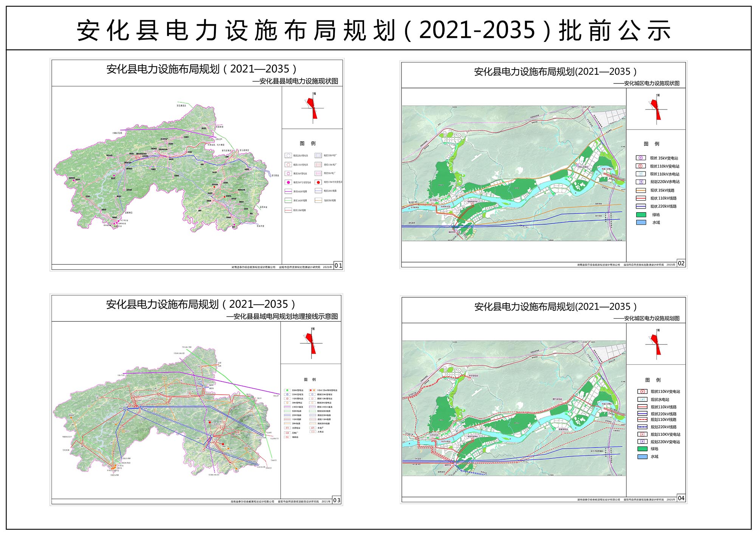Image resolution: width=756 pixels, height=534 pixels.
Task: Click the main title 安化县电力设施布局规划 批前公示
Action: [373, 30]
